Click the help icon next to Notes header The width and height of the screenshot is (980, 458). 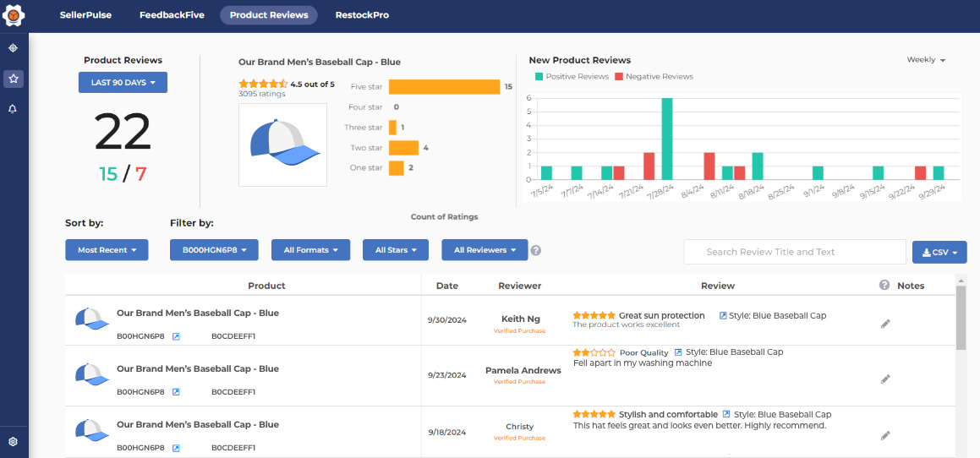pos(884,286)
